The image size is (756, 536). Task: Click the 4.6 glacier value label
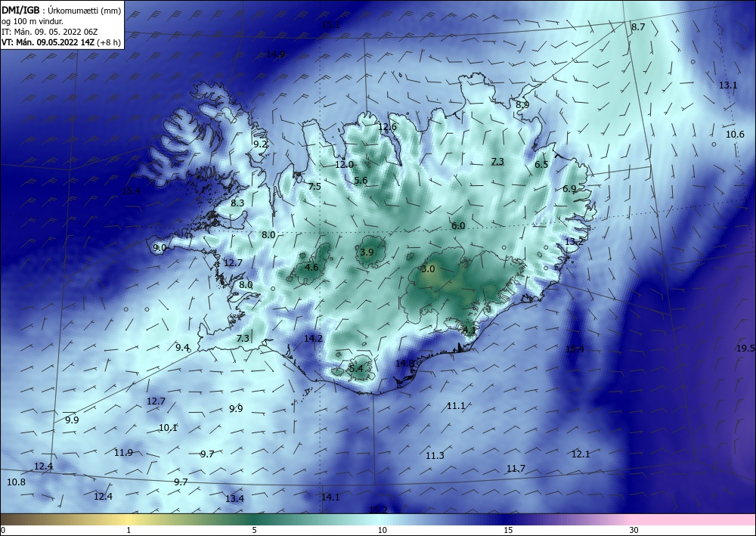coord(312,267)
